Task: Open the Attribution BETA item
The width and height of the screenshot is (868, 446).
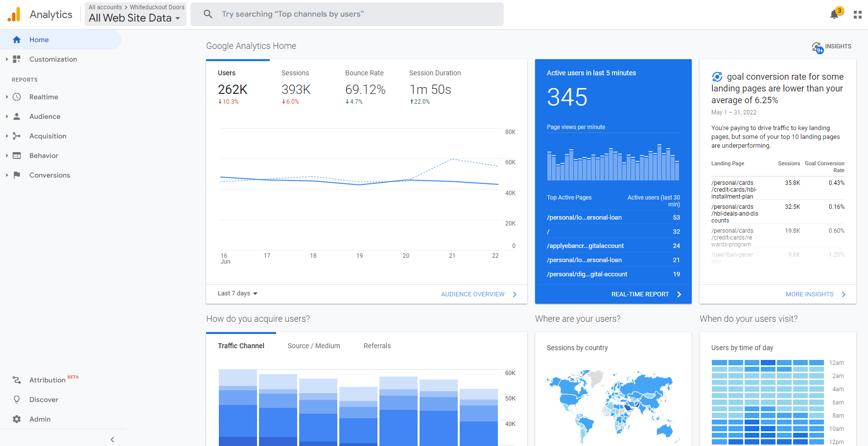Action: click(x=54, y=380)
